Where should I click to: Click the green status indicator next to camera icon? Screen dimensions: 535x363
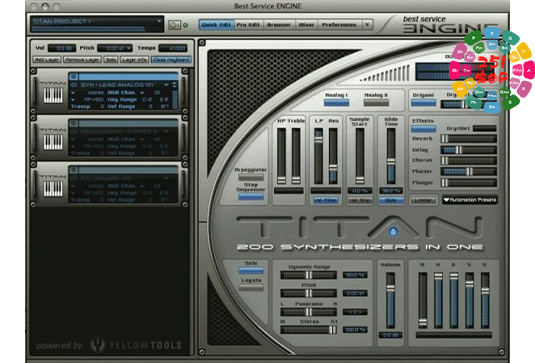[x=185, y=25]
